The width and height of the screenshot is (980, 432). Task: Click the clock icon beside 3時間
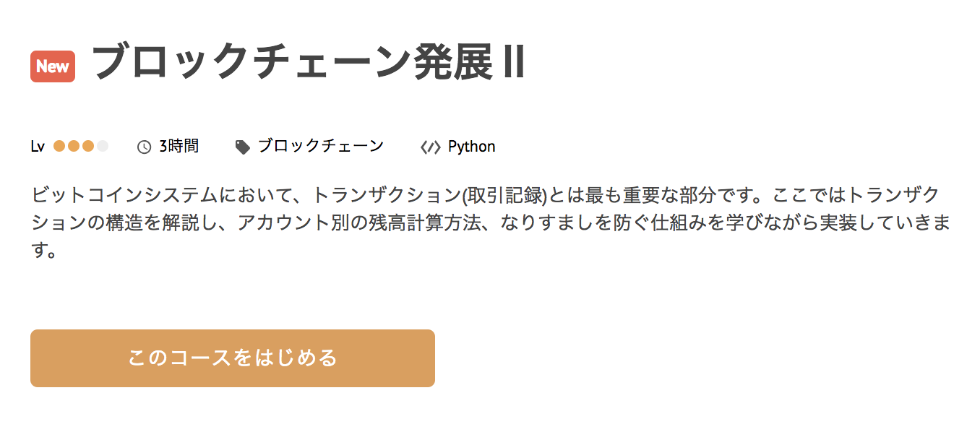(x=145, y=147)
